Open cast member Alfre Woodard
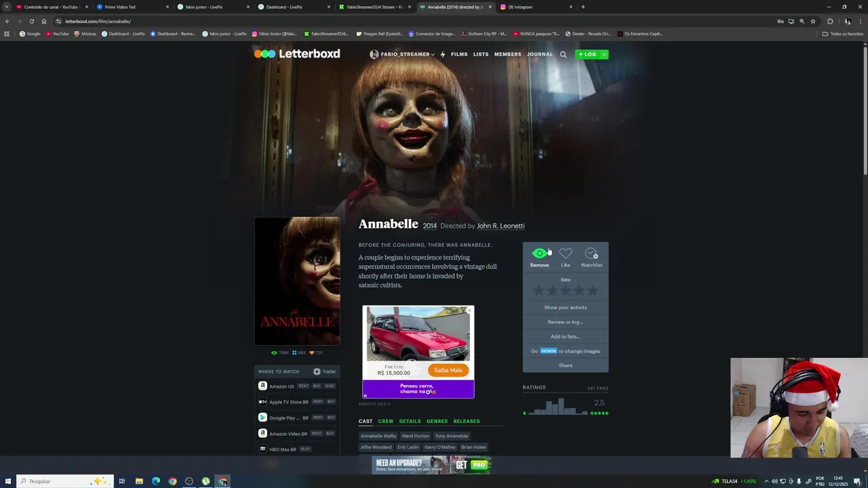This screenshot has height=488, width=868. coord(376,447)
